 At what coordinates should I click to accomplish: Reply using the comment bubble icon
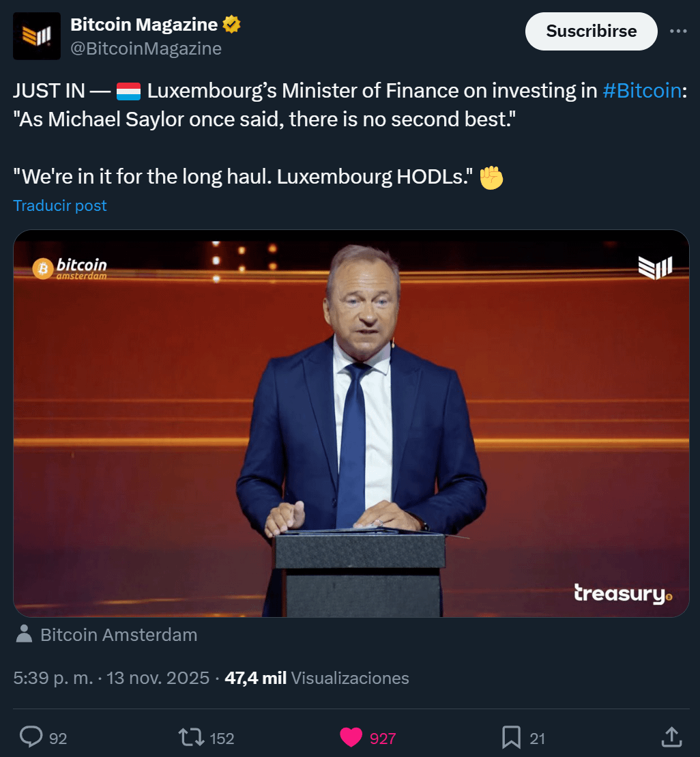click(31, 737)
